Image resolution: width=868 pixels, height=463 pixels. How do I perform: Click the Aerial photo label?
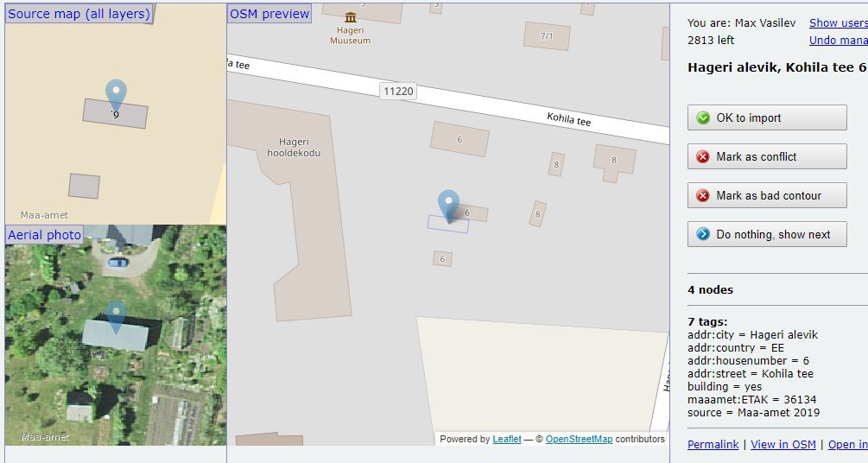[x=44, y=235]
